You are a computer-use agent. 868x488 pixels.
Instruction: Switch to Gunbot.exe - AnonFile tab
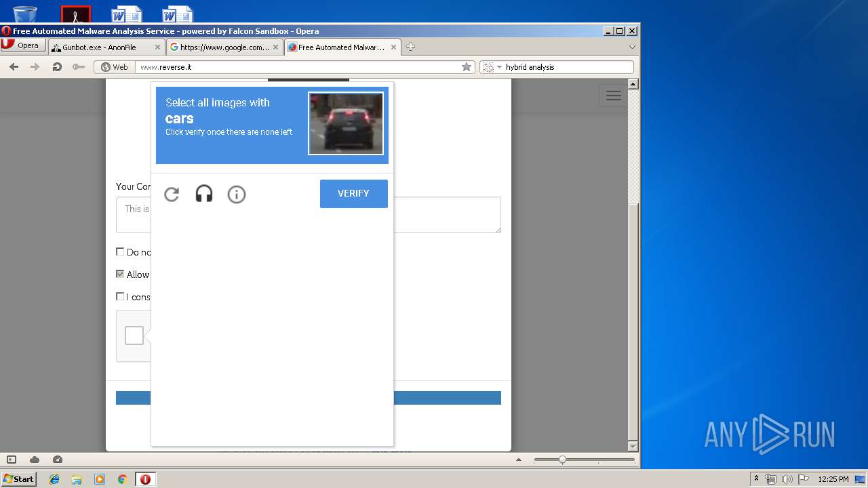pyautogui.click(x=100, y=47)
